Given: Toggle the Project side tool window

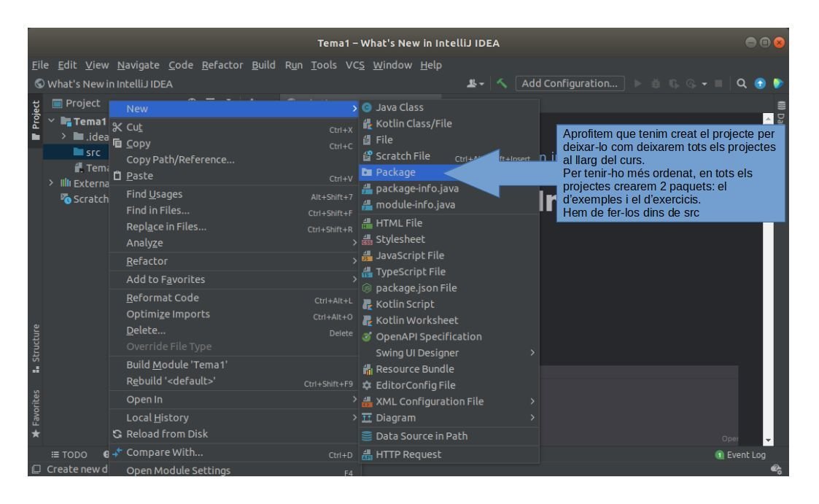Looking at the screenshot, I should click(x=36, y=120).
